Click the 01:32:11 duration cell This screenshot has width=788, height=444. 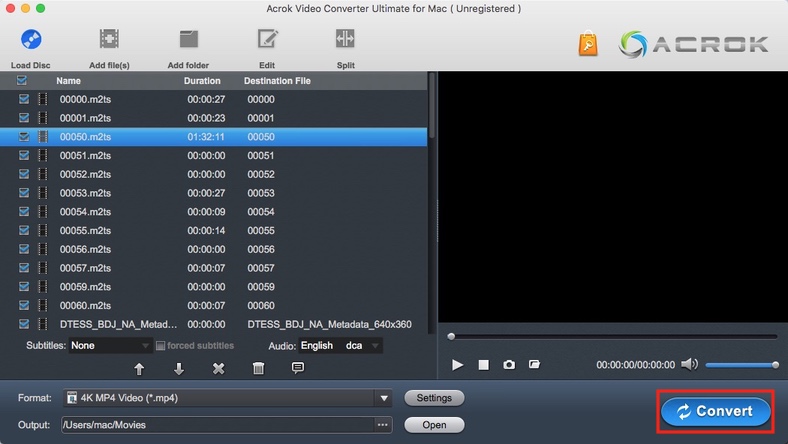[x=206, y=137]
